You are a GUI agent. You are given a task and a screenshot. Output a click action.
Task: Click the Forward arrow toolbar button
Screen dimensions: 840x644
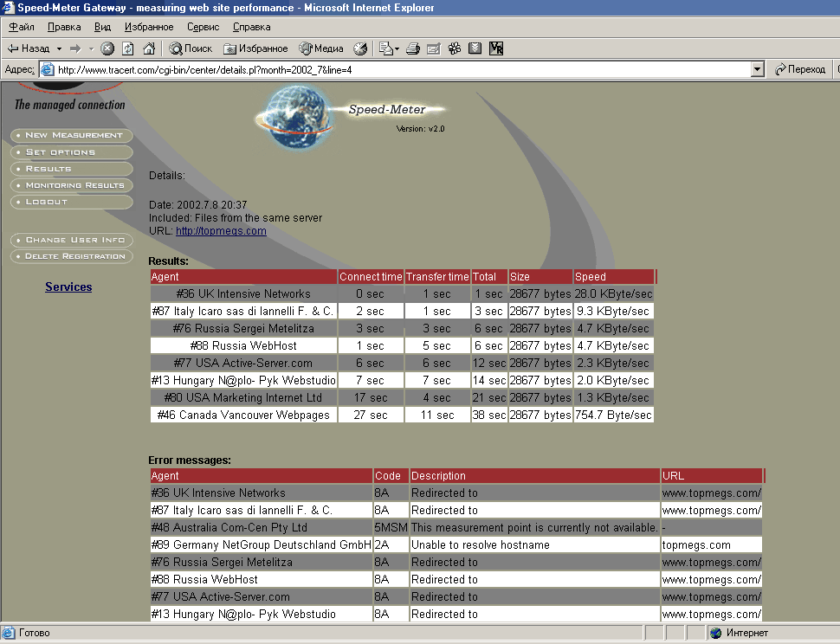pyautogui.click(x=75, y=48)
